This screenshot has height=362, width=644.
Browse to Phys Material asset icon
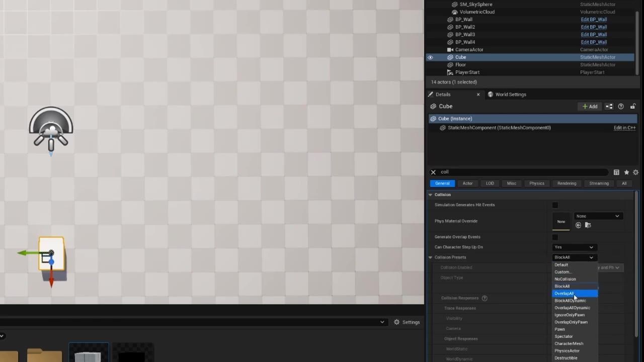pos(588,225)
